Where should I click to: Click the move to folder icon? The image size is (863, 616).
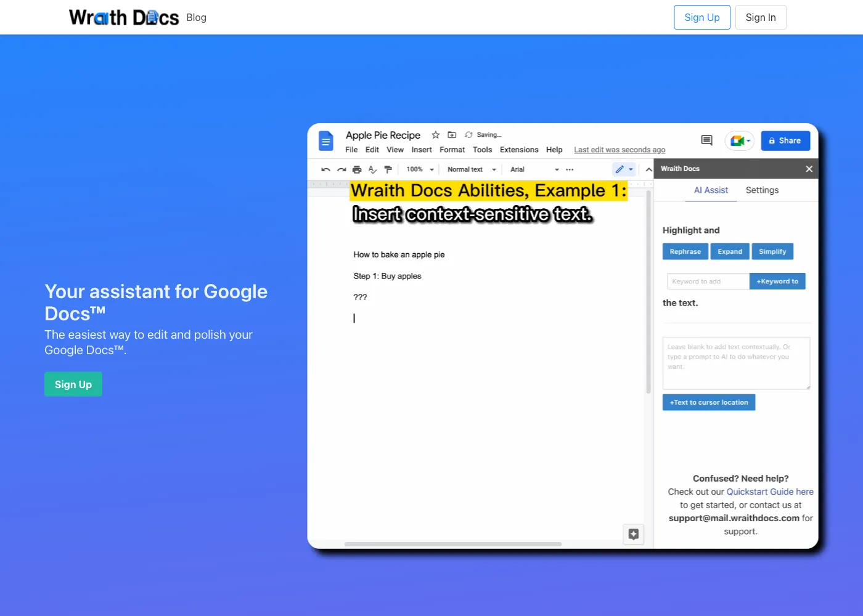point(452,135)
